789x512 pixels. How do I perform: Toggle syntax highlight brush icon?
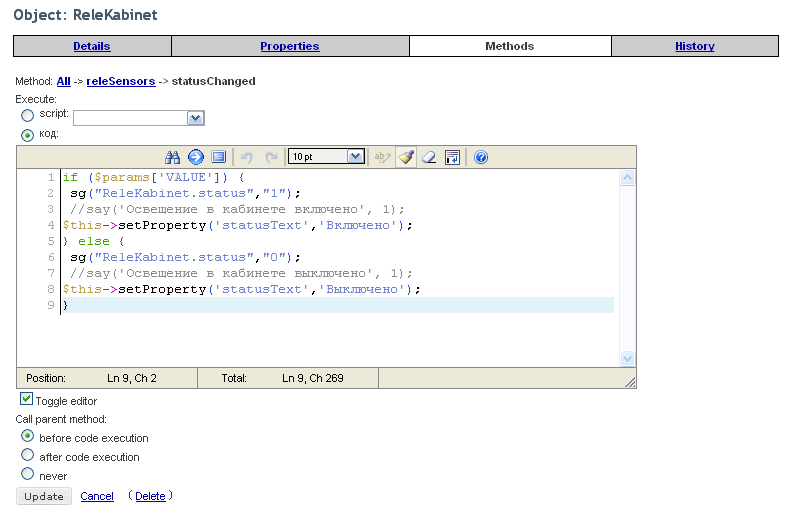tap(406, 157)
